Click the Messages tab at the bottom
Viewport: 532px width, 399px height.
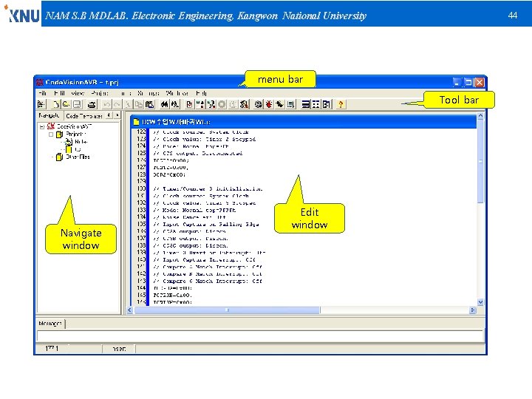[x=50, y=324]
